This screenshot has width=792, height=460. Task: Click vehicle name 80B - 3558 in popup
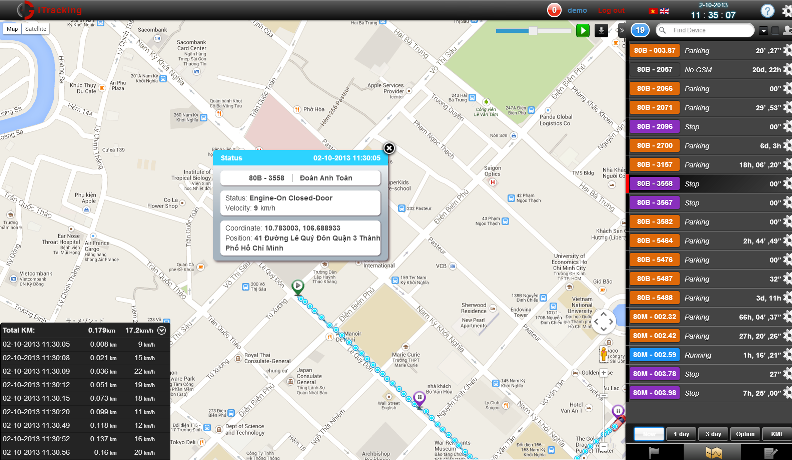[x=266, y=178]
